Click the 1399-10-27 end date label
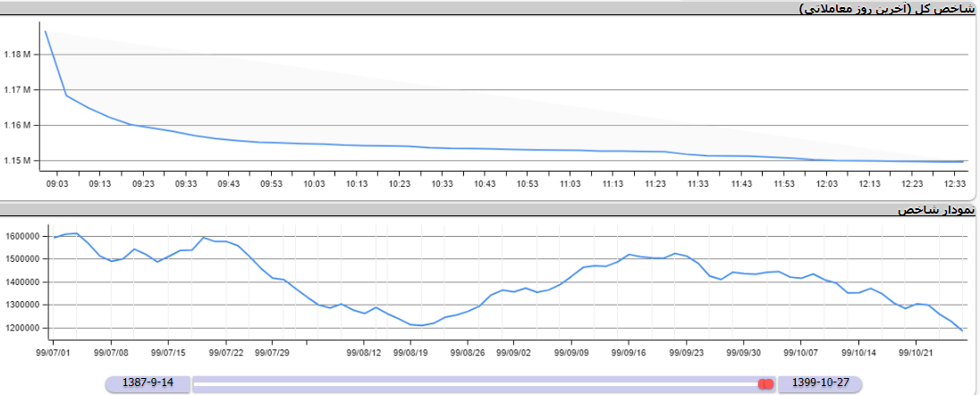The height and width of the screenshot is (395, 980). [x=819, y=383]
